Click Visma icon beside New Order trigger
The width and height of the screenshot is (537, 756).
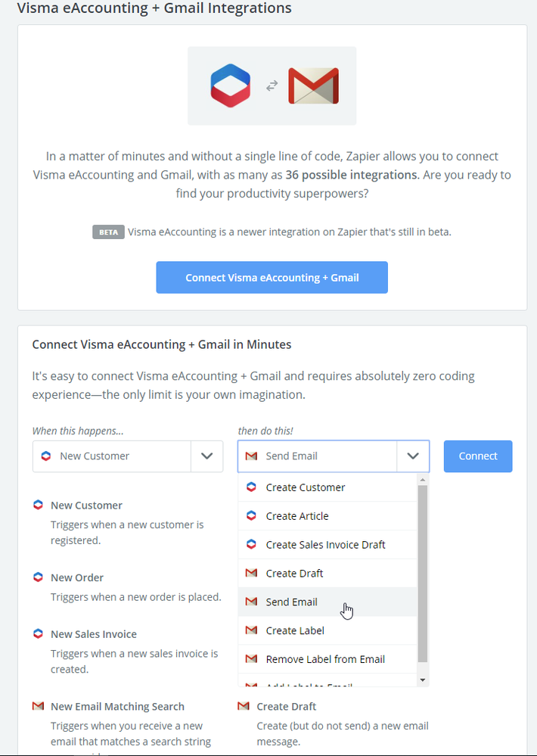click(x=38, y=577)
